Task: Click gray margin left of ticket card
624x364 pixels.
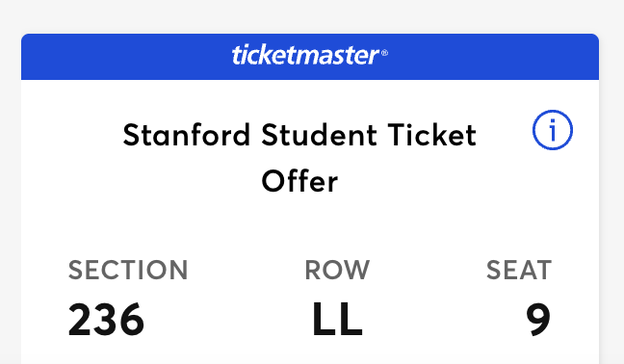Action: (x=11, y=199)
